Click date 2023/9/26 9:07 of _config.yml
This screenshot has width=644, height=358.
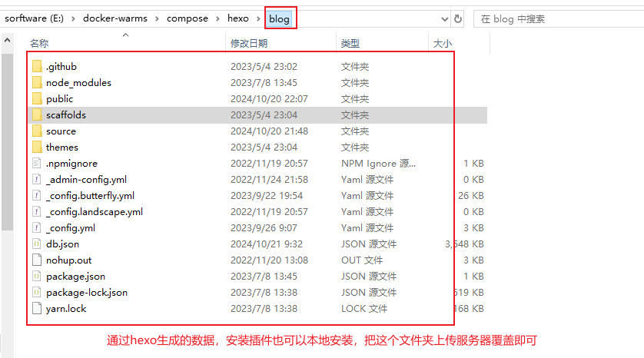click(x=264, y=228)
